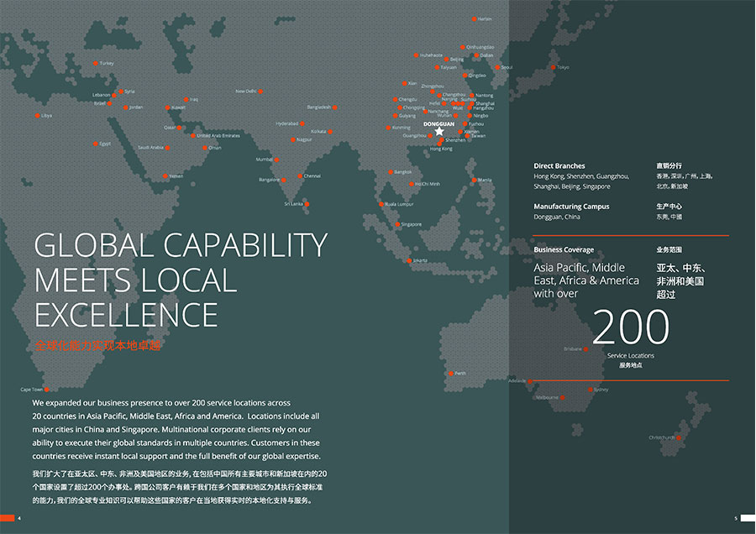Select the Mumbai map dot
The height and width of the screenshot is (534, 756).
277,160
